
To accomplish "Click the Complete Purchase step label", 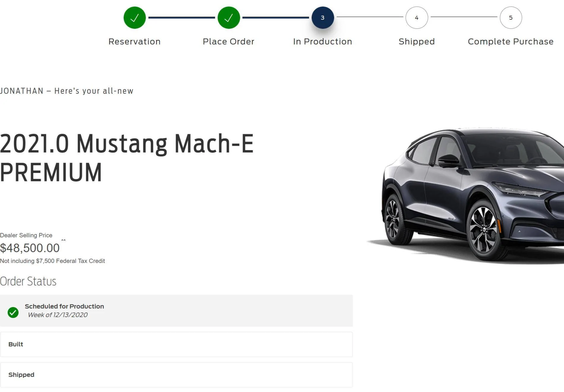I will pos(511,42).
